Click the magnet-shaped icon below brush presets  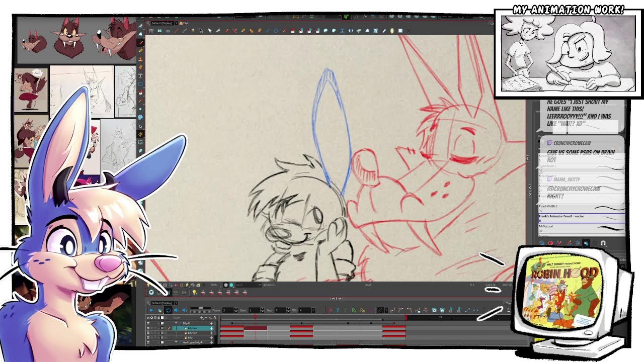(603, 243)
